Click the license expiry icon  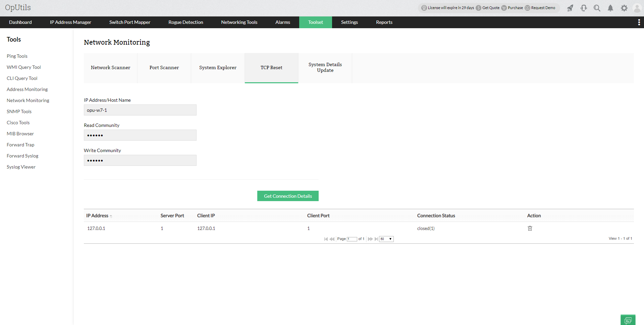424,8
